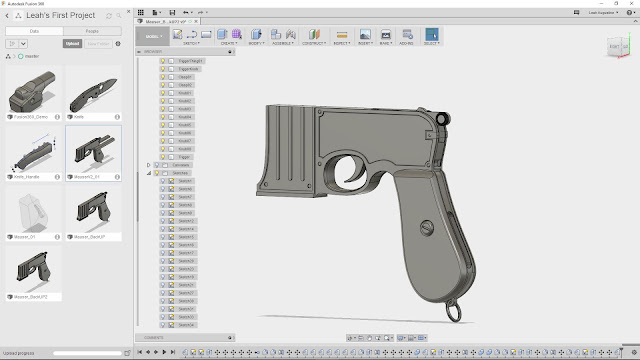The height and width of the screenshot is (360, 640).
Task: Open the INSPECT dropdown menu
Action: [x=342, y=43]
